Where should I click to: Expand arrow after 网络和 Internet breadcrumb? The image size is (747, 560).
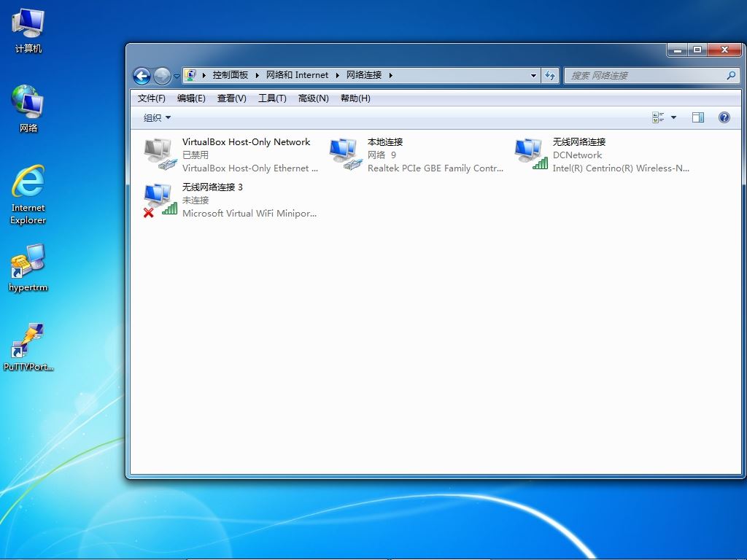[337, 75]
